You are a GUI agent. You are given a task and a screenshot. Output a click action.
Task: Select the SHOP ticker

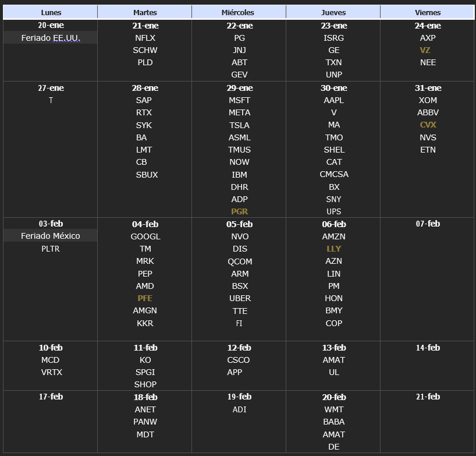pos(145,384)
